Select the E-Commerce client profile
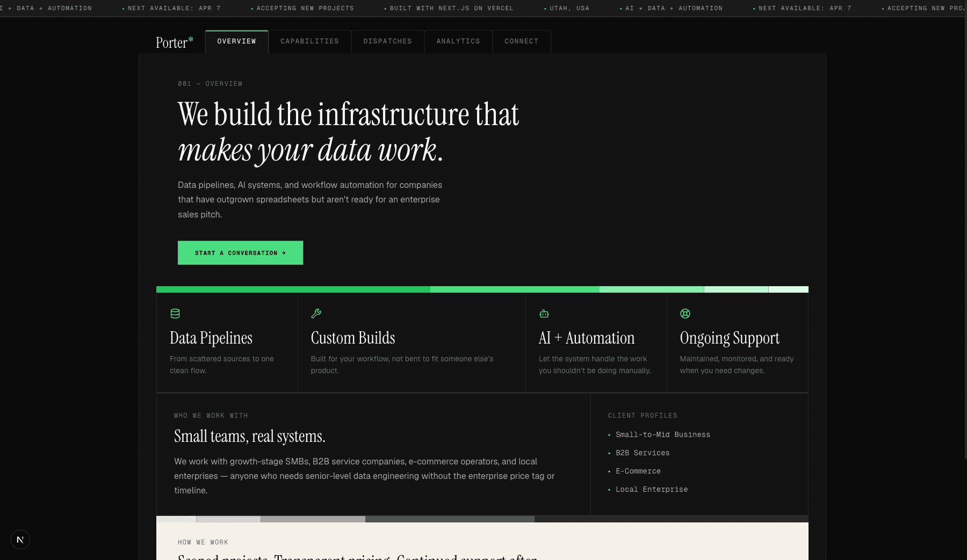This screenshot has width=967, height=560. (638, 471)
